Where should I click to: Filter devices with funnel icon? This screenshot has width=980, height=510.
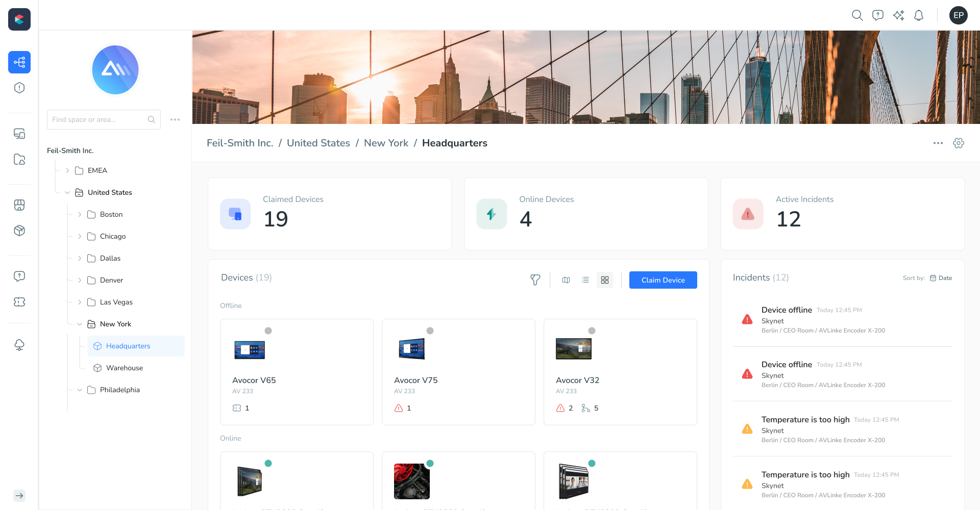535,280
